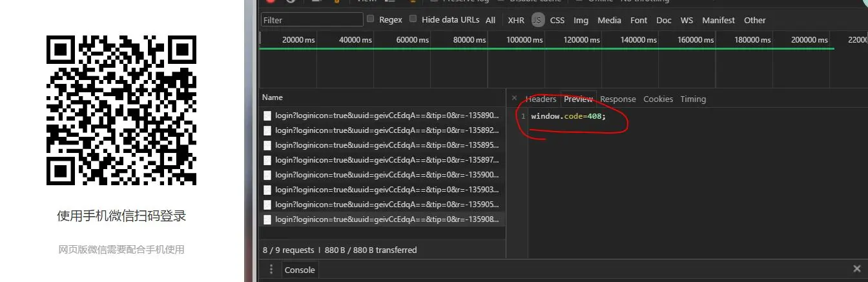Select login request ending r=-135908

click(383, 219)
